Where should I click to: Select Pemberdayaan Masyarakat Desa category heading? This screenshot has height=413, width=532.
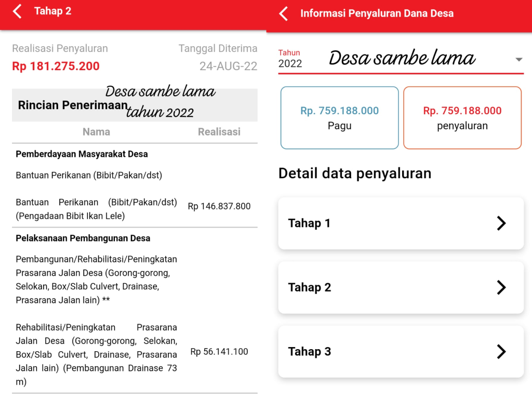82,154
